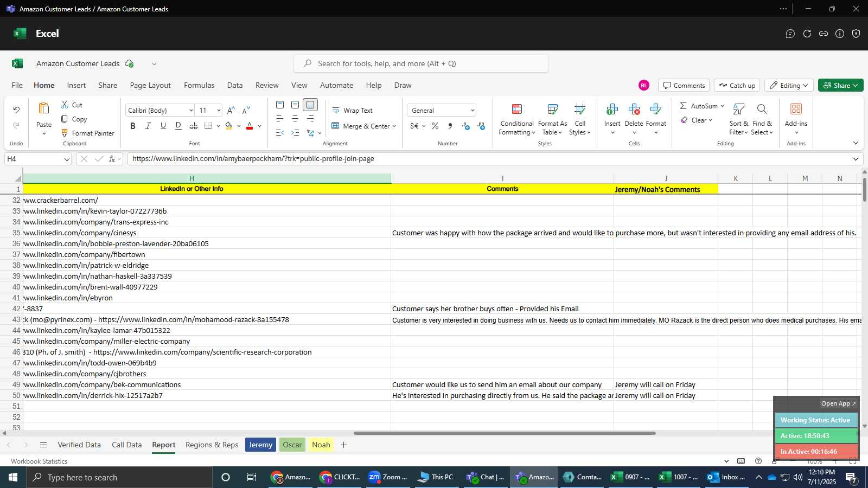The image size is (868, 488).
Task: Click the search for tools box
Action: coord(421,63)
